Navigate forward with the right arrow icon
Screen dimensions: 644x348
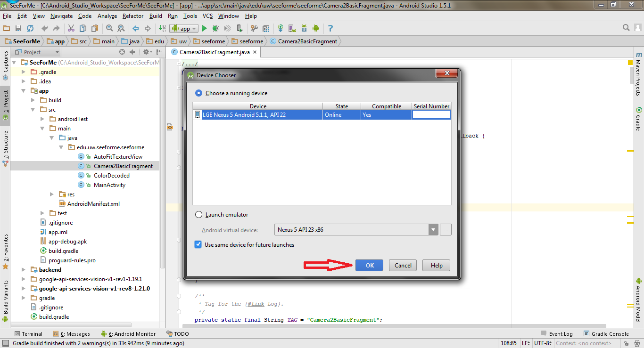pos(148,28)
